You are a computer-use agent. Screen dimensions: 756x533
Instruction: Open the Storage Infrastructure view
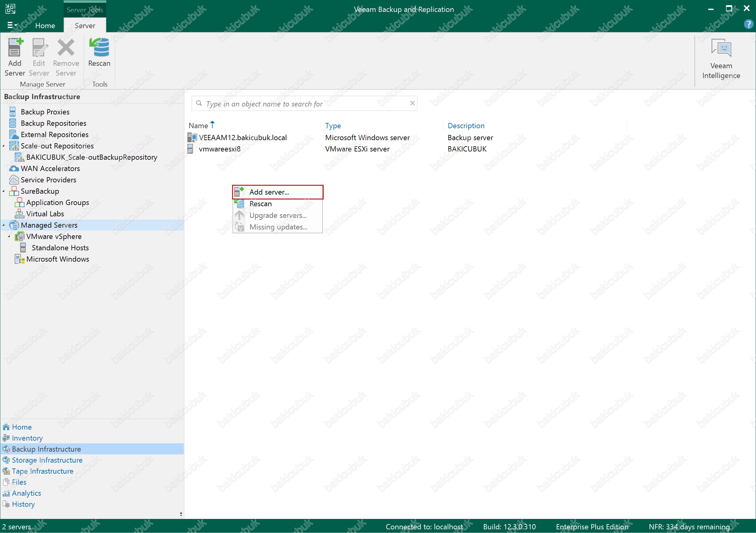tap(47, 460)
